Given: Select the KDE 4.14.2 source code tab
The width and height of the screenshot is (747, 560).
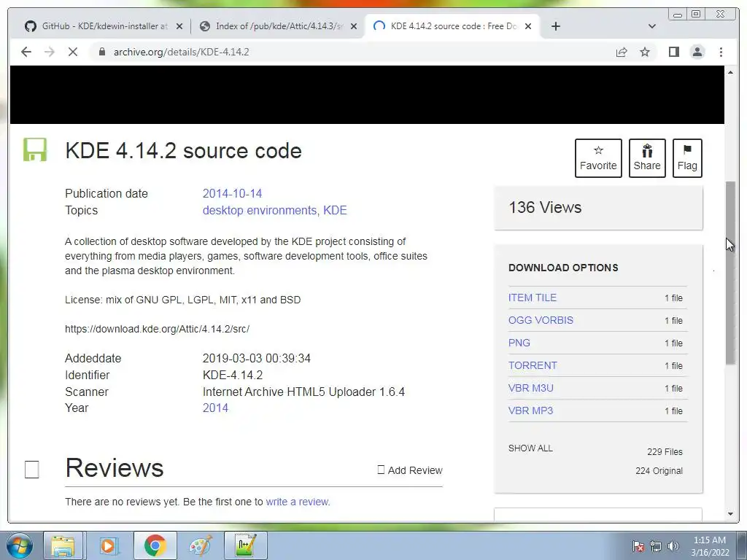Looking at the screenshot, I should 452,26.
